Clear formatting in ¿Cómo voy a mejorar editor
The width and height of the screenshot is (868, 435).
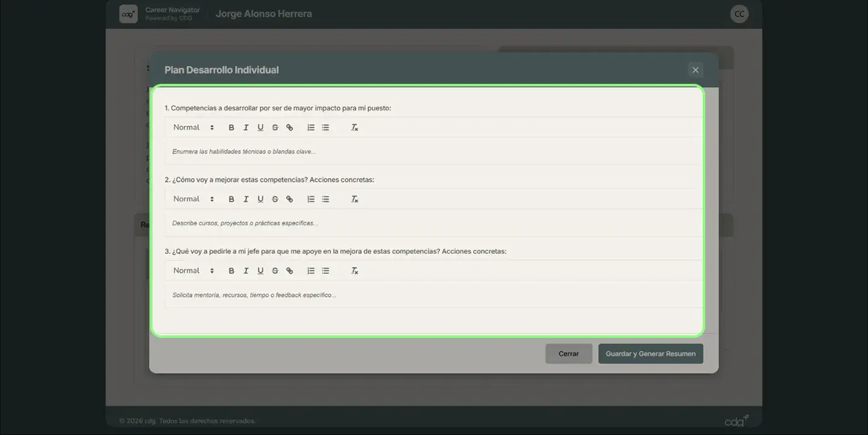355,199
